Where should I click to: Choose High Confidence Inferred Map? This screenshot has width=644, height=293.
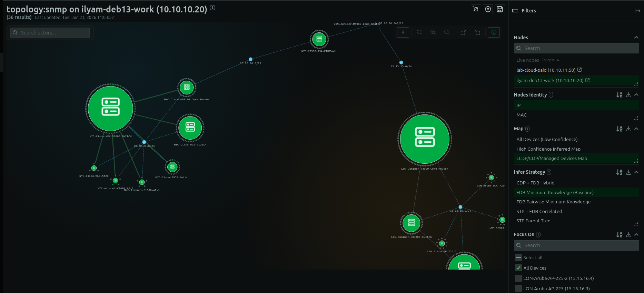(576, 149)
